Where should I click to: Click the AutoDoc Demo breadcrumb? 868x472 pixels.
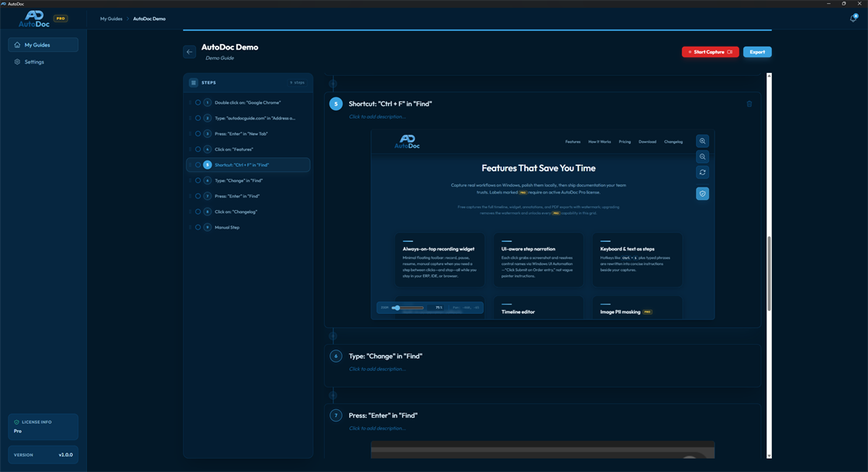click(x=150, y=19)
